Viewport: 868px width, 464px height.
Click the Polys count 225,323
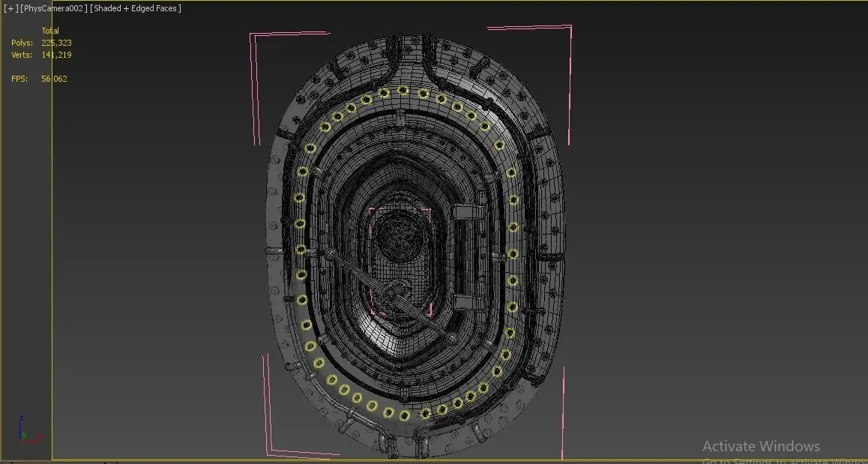pyautogui.click(x=56, y=43)
